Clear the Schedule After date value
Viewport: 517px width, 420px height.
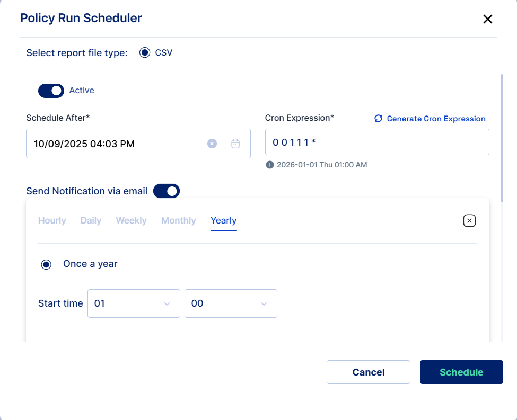212,144
